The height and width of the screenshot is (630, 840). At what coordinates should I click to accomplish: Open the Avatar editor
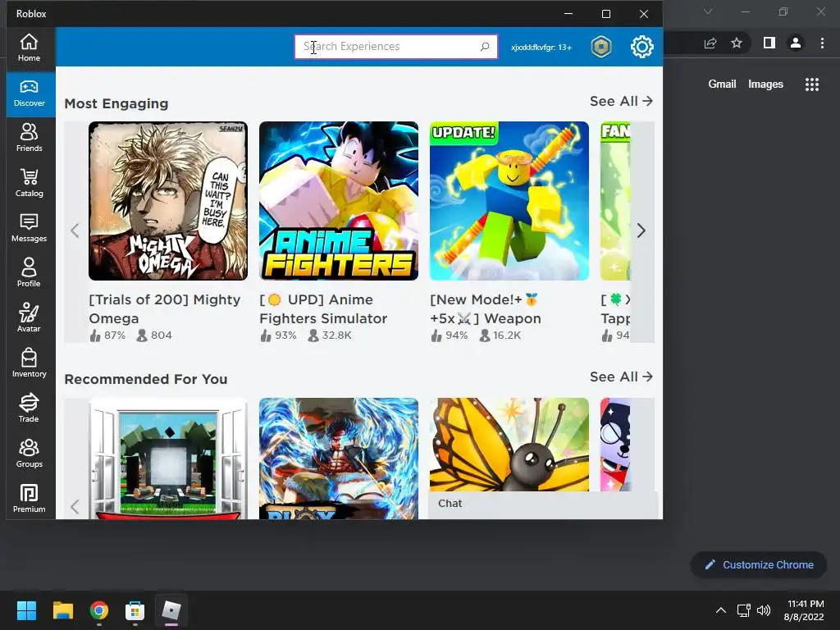click(x=29, y=318)
